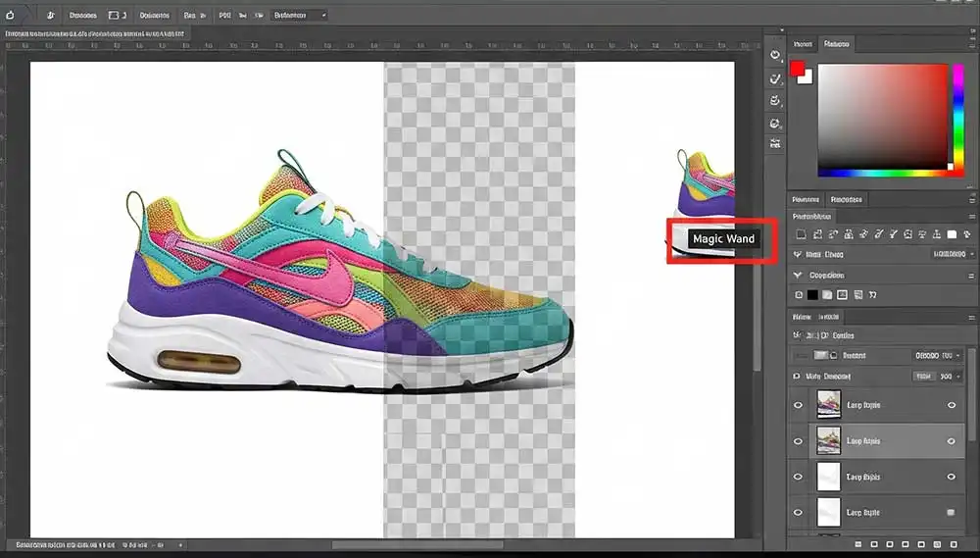The height and width of the screenshot is (558, 980).
Task: Toggle the small square indicator on the bottom layer
Action: click(952, 512)
